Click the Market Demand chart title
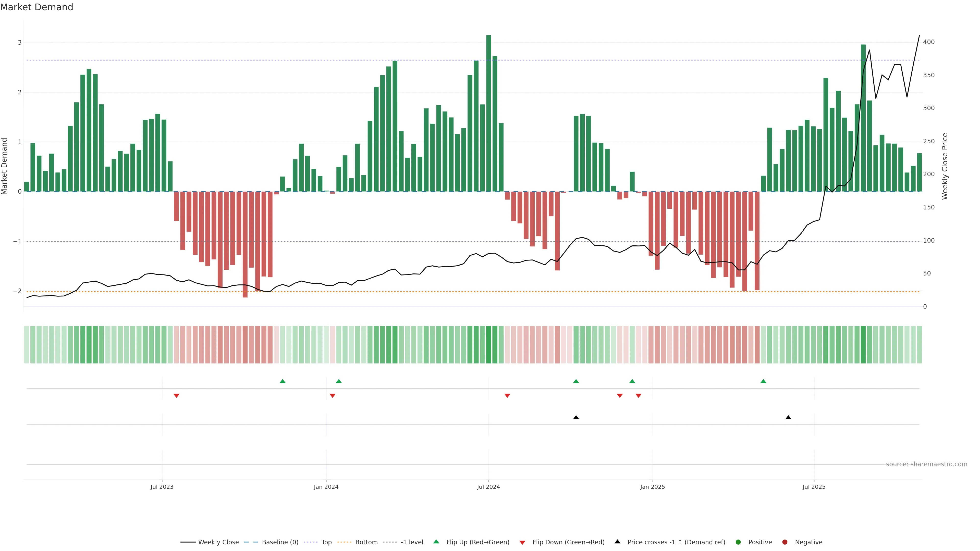 click(x=36, y=7)
